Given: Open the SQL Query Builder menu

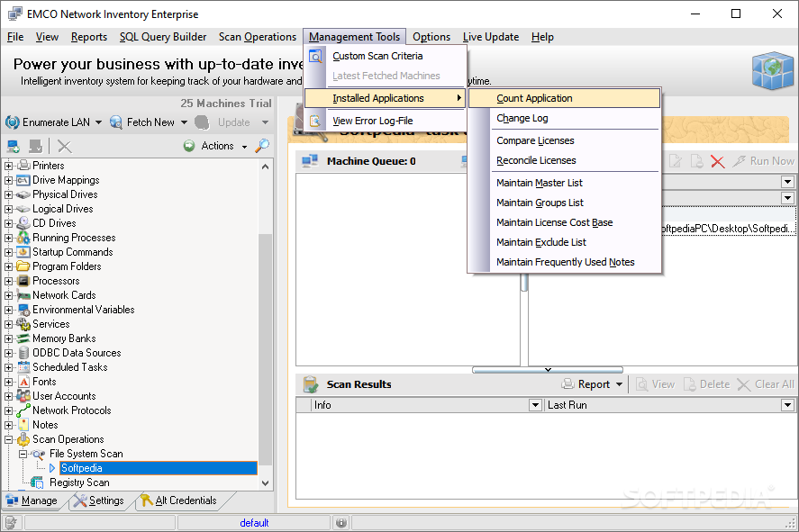Looking at the screenshot, I should [x=163, y=37].
